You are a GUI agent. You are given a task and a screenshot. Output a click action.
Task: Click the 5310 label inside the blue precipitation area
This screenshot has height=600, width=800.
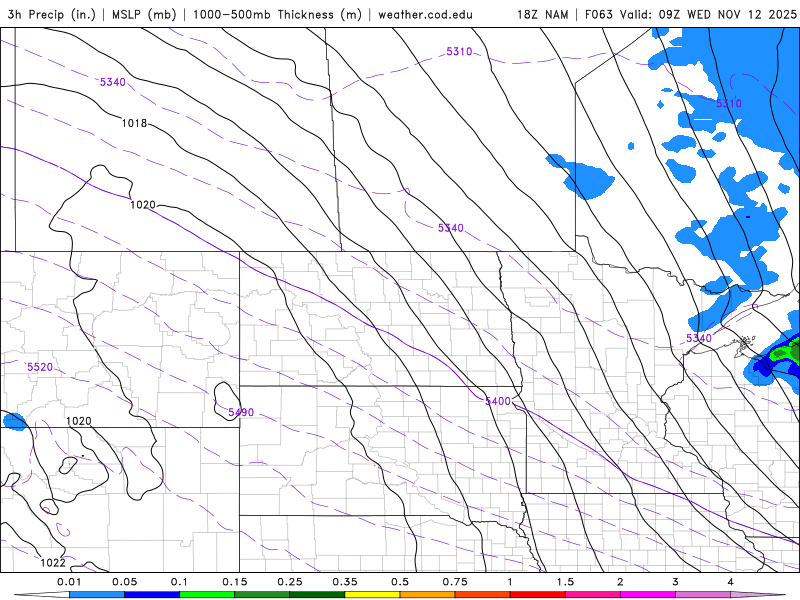(729, 104)
